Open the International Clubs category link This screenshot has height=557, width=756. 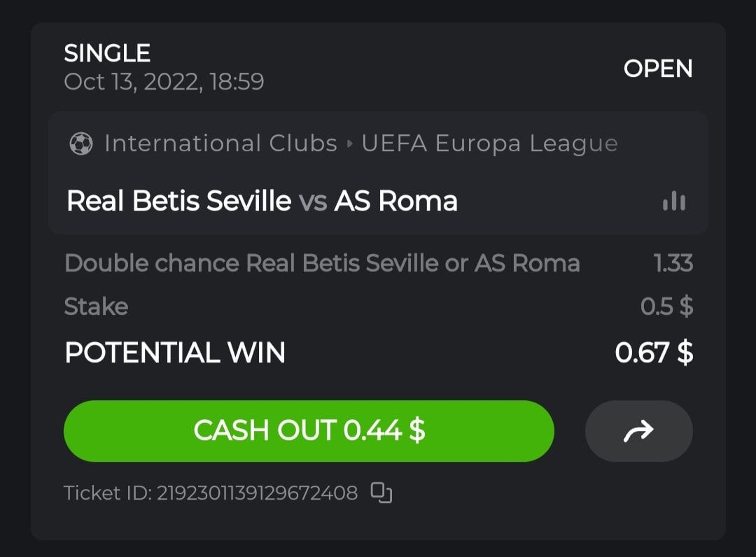(220, 144)
